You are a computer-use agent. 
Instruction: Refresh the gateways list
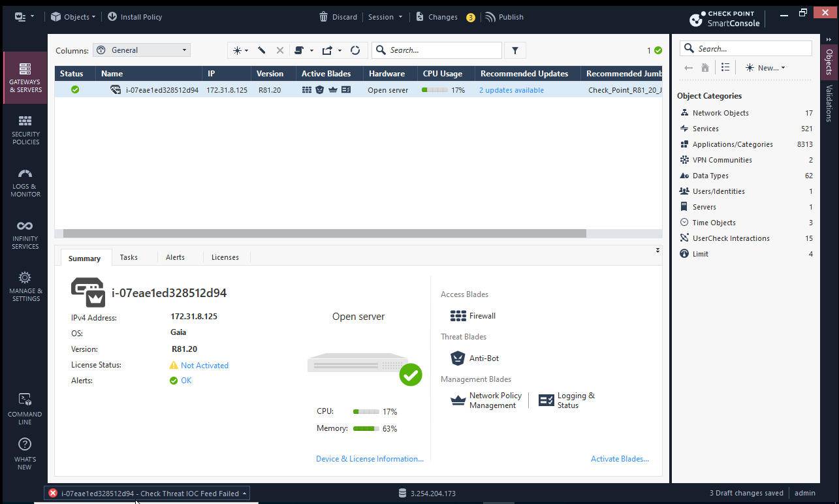click(x=355, y=50)
